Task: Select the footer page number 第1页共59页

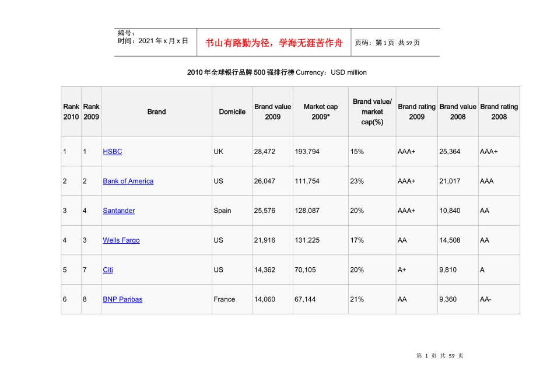Action: 440,356
